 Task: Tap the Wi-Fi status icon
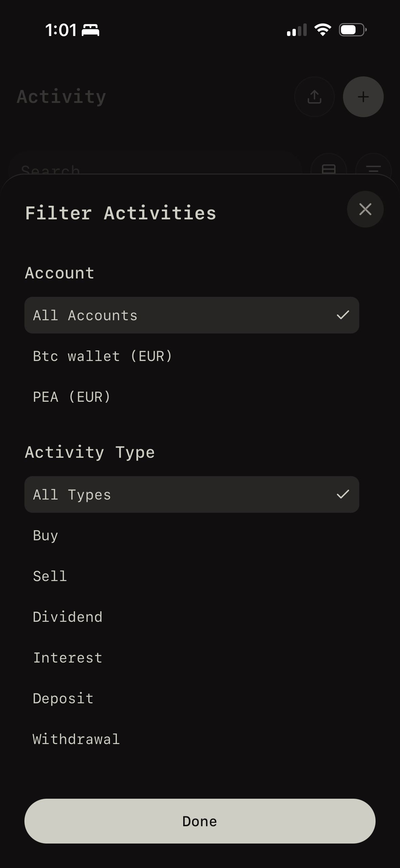pyautogui.click(x=322, y=30)
